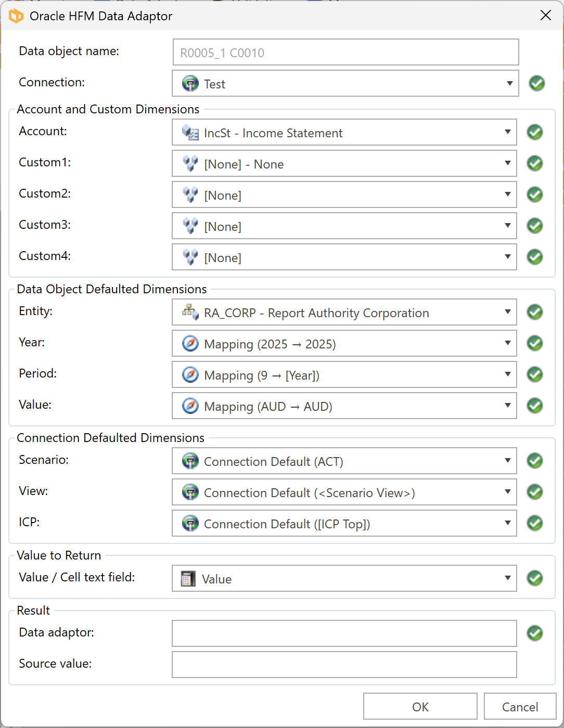Click the Custom1 dimension cubes icon
The height and width of the screenshot is (728, 564).
pos(190,164)
